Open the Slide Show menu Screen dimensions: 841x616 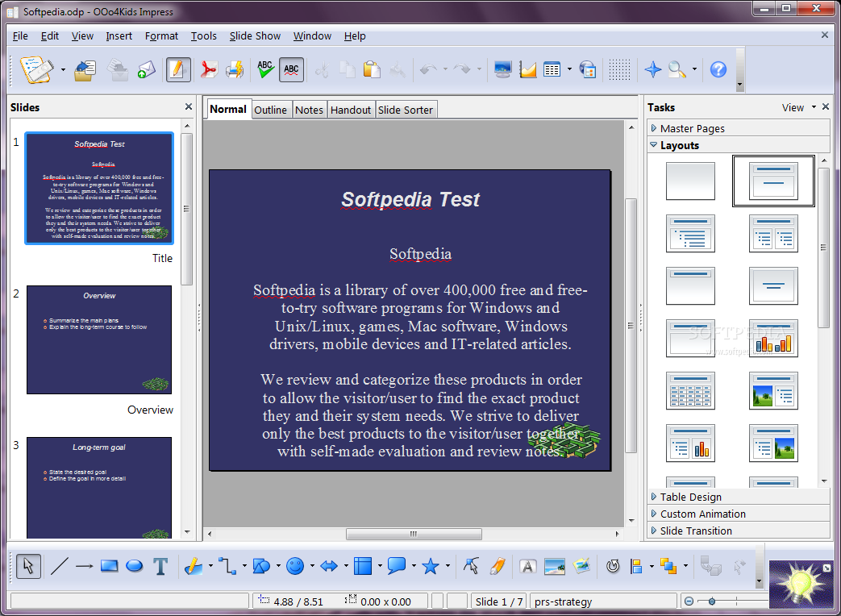pyautogui.click(x=255, y=36)
